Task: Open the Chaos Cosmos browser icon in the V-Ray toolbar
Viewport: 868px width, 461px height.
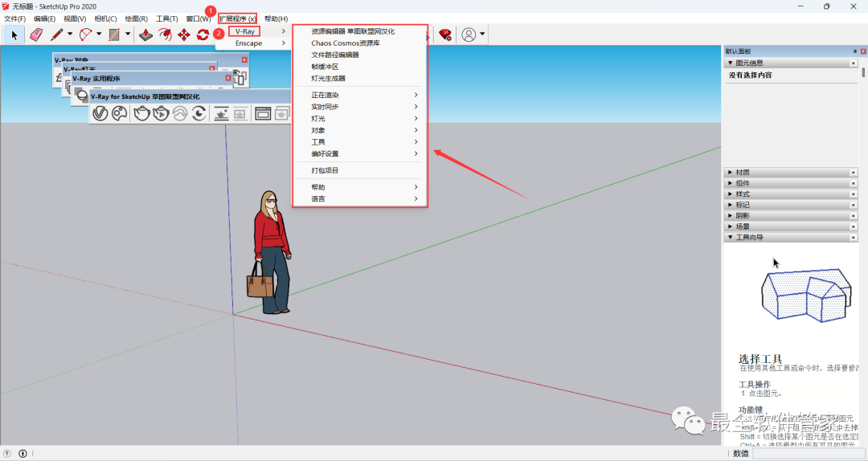Action: click(x=120, y=113)
